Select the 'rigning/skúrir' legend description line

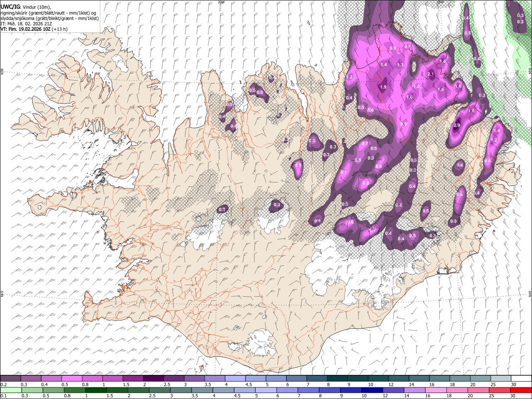click(x=49, y=13)
